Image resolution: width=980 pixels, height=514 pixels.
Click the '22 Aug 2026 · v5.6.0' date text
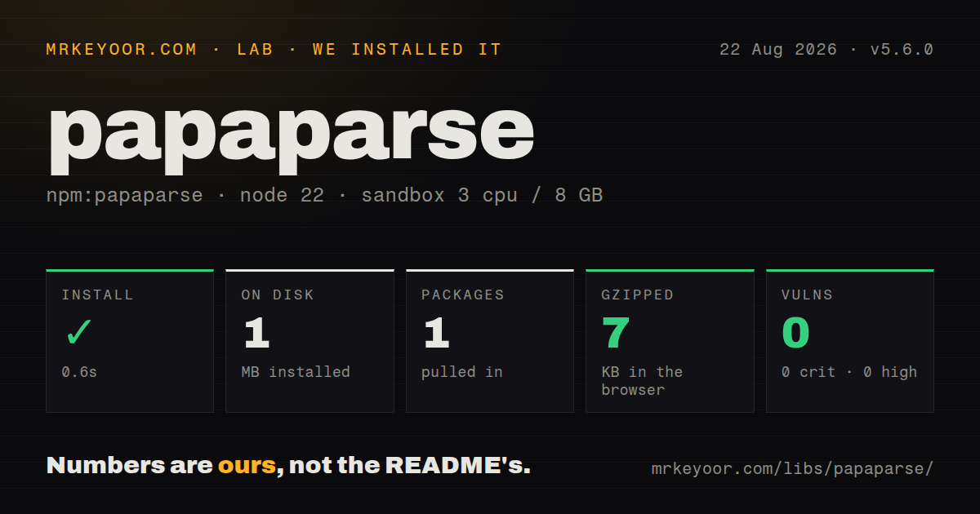(x=826, y=50)
